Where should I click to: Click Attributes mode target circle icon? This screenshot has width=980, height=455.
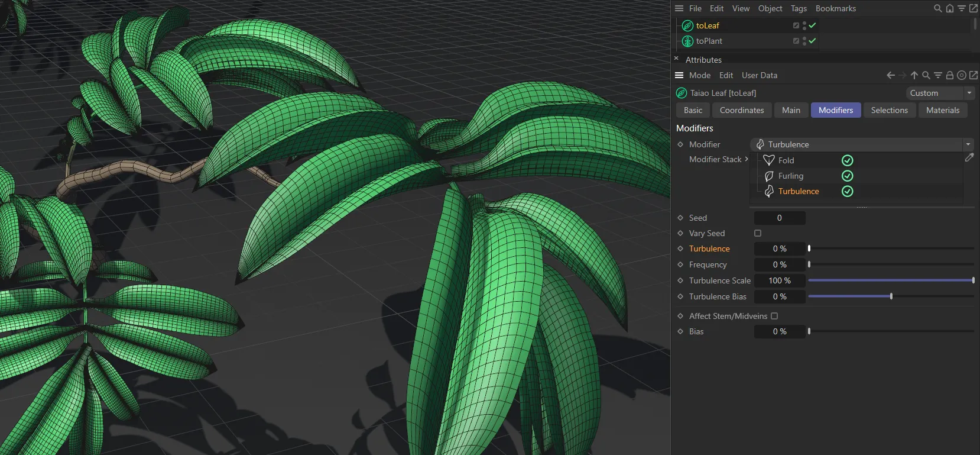[x=962, y=75]
